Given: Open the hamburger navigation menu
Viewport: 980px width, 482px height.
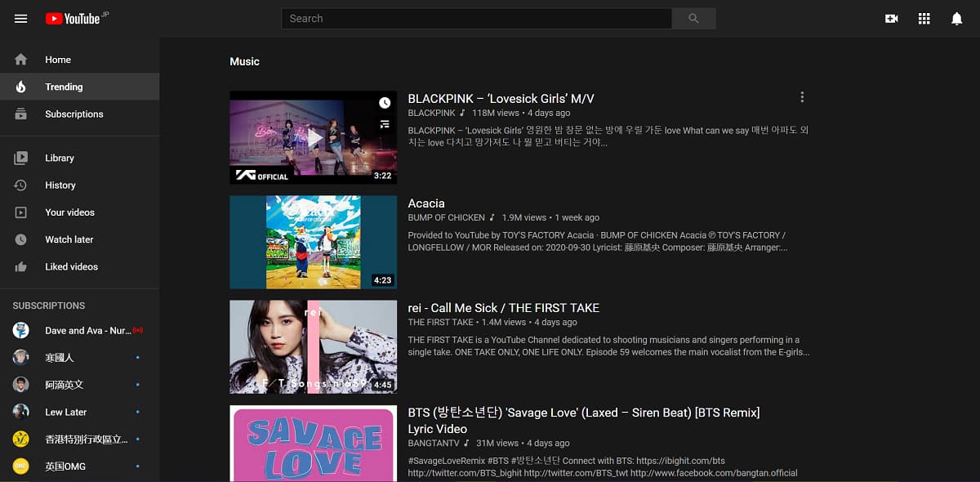Looking at the screenshot, I should (x=20, y=18).
